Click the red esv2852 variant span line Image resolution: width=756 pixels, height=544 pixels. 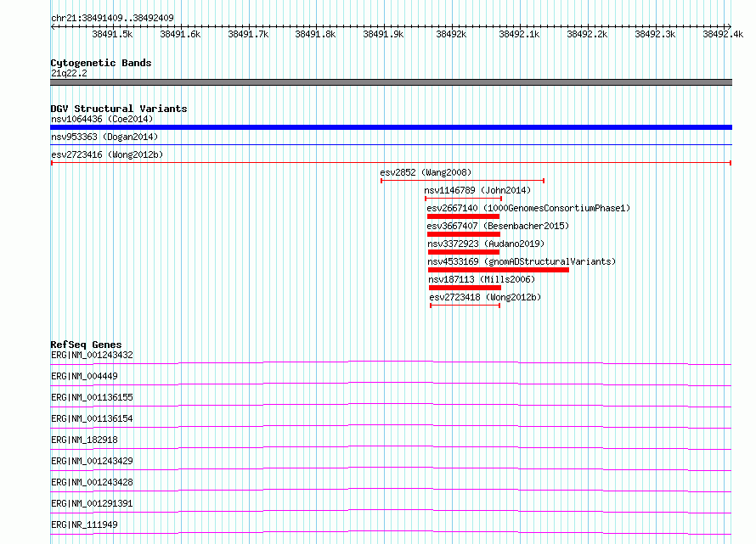(x=462, y=181)
